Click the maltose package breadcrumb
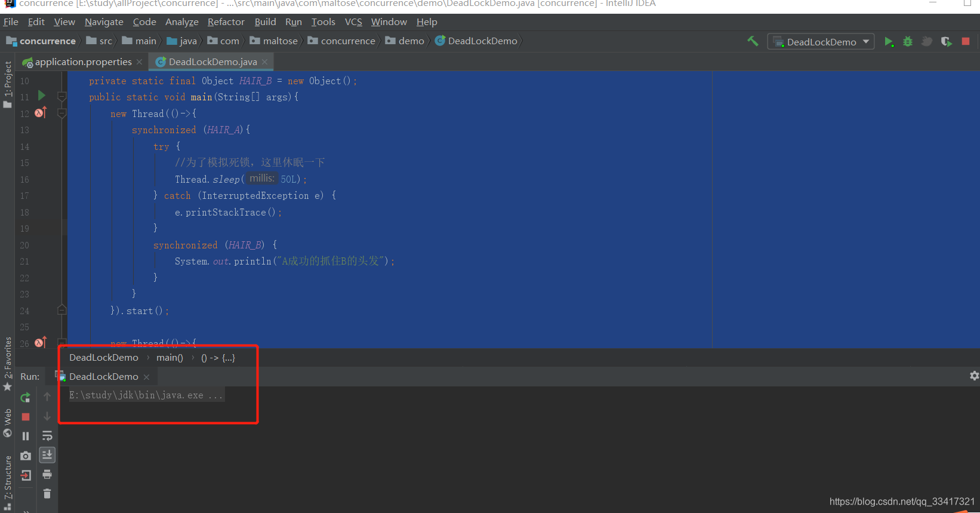Image resolution: width=980 pixels, height=513 pixels. 274,41
